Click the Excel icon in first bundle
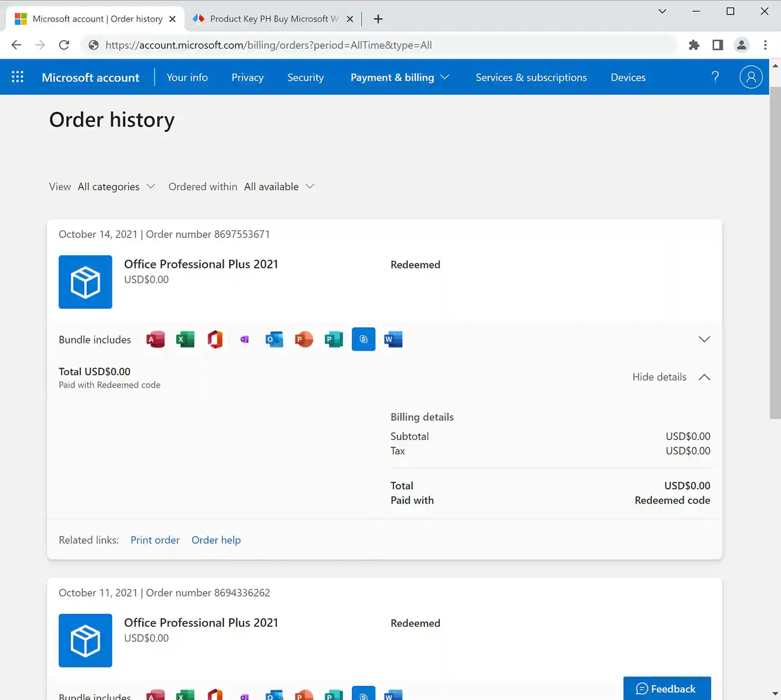Screen dimensions: 781x700 (185, 339)
